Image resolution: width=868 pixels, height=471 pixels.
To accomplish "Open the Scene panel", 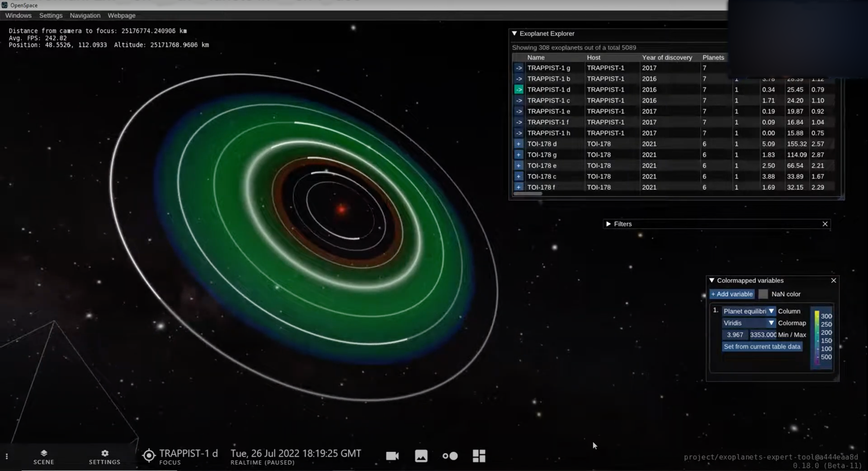I will click(x=43, y=457).
